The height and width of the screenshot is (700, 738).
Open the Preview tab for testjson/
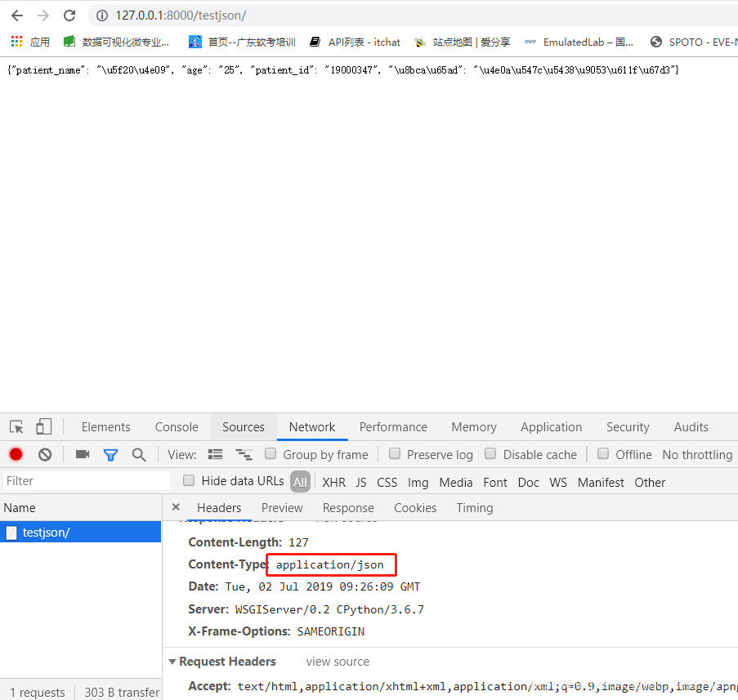tap(282, 507)
